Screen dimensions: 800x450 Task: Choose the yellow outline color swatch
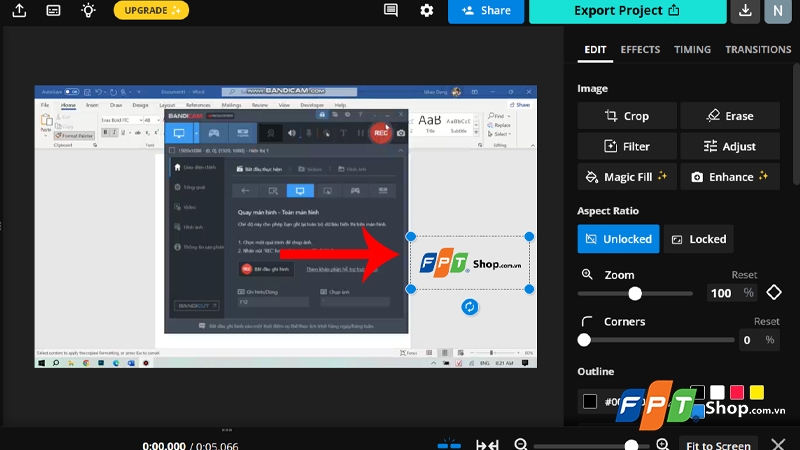point(757,392)
